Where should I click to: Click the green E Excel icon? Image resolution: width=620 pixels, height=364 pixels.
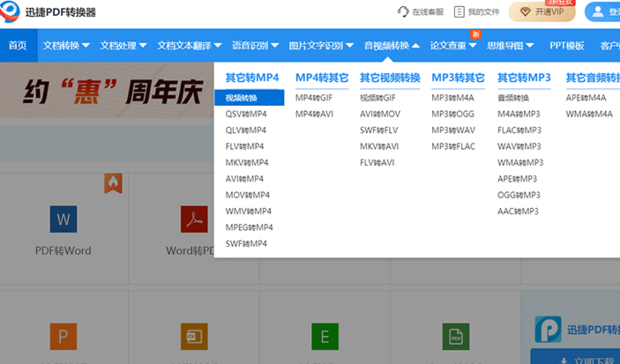click(325, 337)
